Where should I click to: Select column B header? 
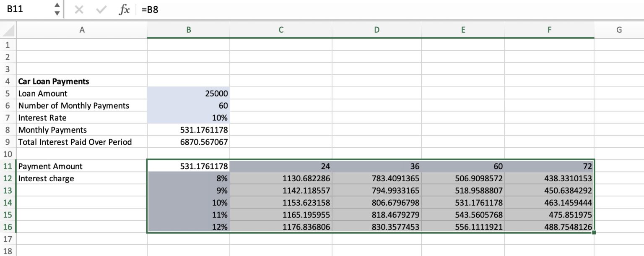pyautogui.click(x=188, y=30)
